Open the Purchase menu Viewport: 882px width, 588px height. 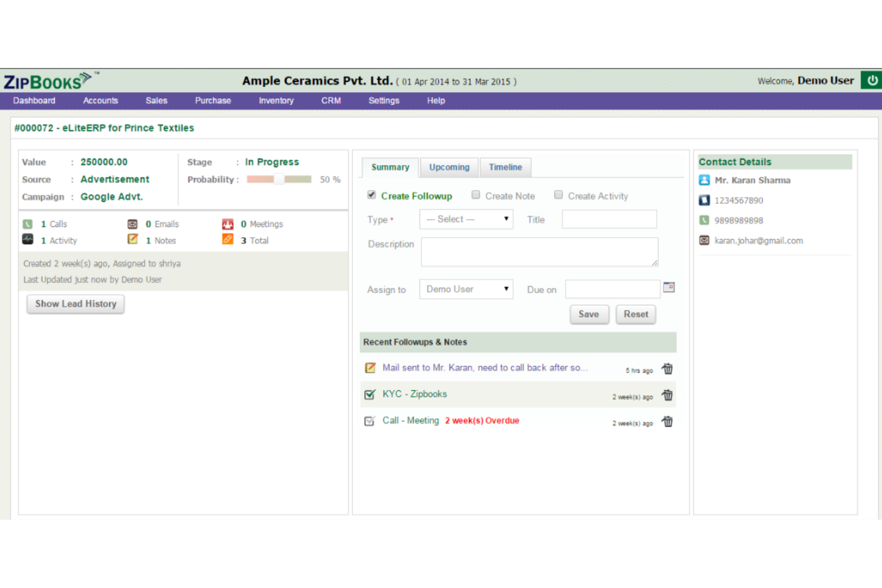coord(213,101)
